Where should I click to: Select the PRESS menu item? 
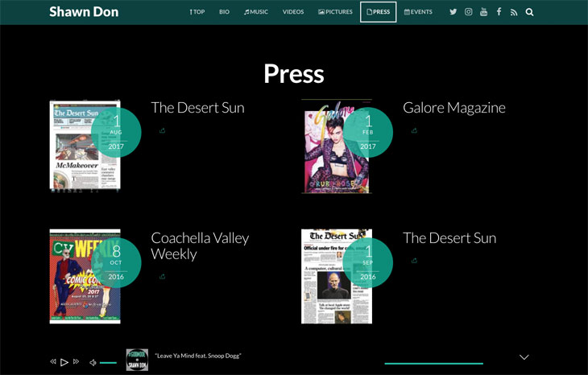pos(378,12)
